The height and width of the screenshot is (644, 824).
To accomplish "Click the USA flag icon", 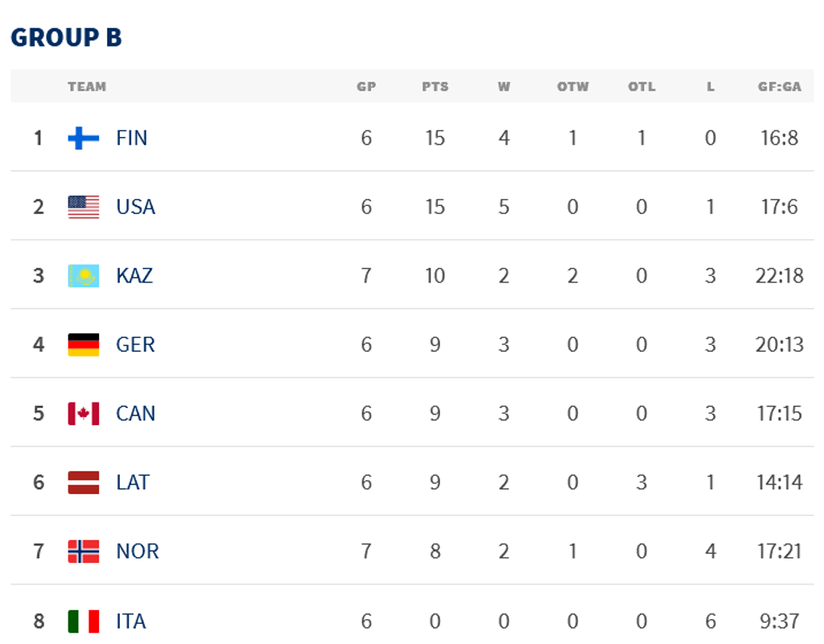I will pos(84,207).
